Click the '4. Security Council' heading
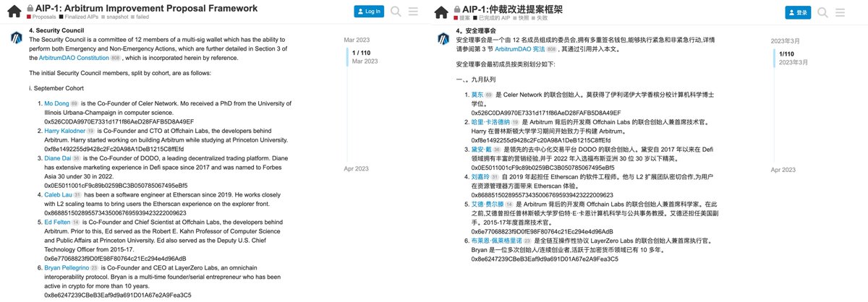Image resolution: width=868 pixels, height=302 pixels. click(x=56, y=30)
